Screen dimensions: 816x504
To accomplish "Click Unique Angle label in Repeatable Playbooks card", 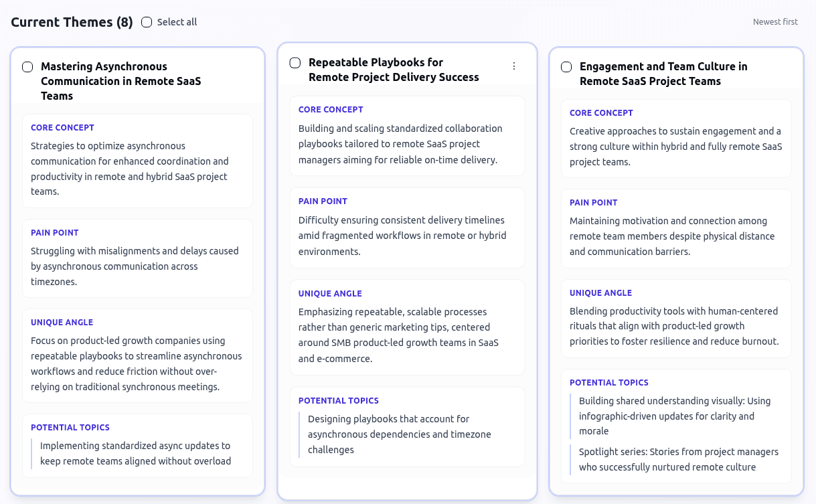I will 330,294.
